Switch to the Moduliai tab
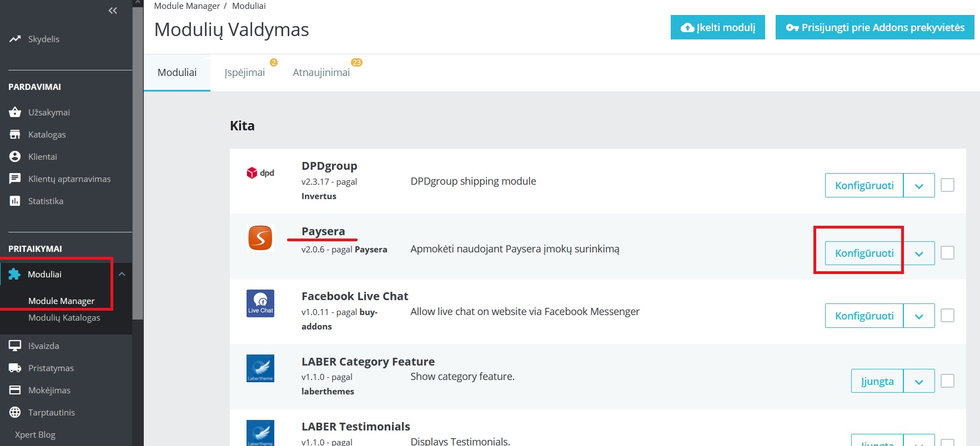The image size is (980, 446). [177, 73]
